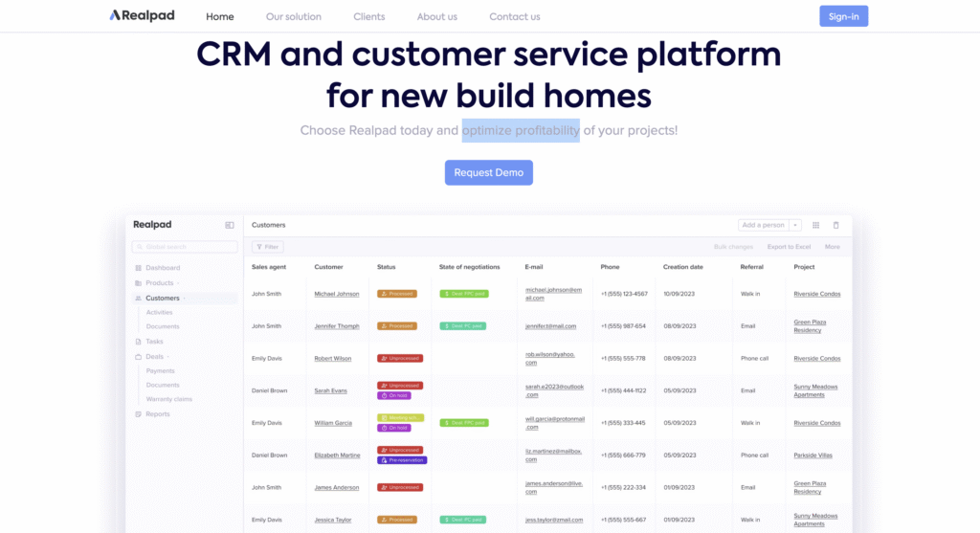980x533 pixels.
Task: Expand the Products sidebar section
Action: pos(159,283)
